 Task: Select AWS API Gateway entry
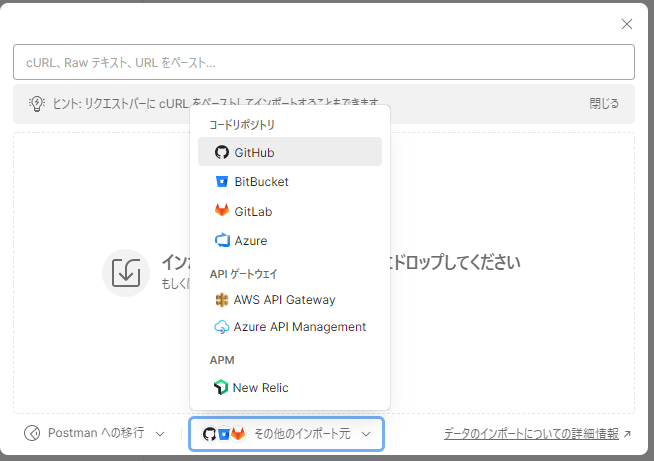[290, 300]
